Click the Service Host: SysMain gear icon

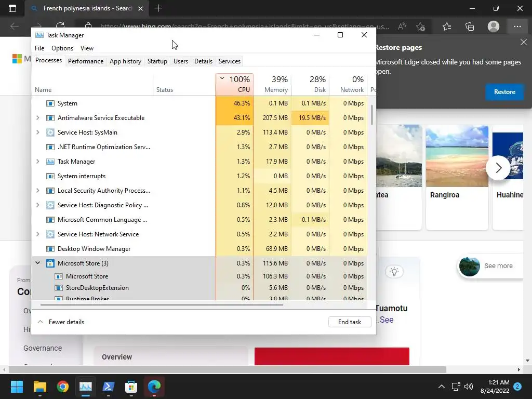50,132
